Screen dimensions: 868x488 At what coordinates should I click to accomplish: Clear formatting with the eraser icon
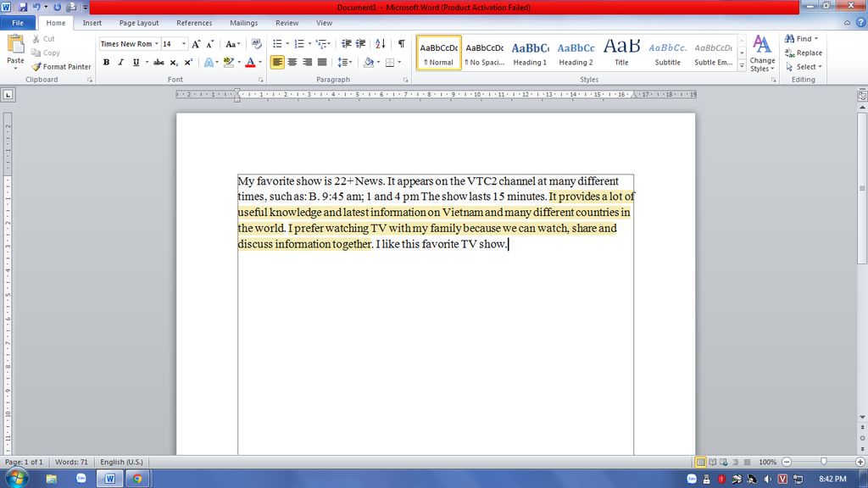[256, 44]
